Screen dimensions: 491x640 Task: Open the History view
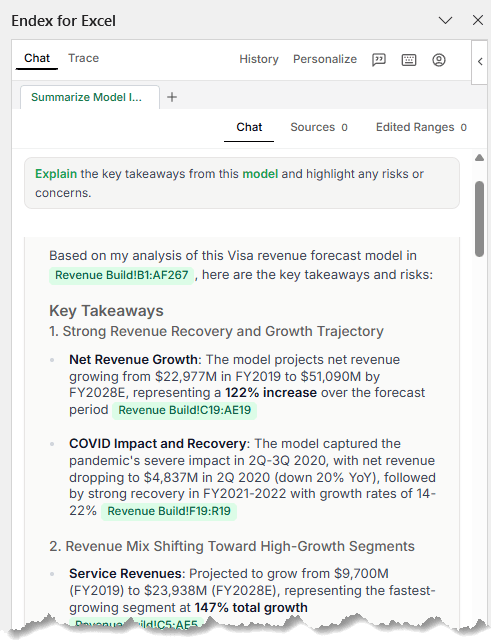pyautogui.click(x=259, y=59)
